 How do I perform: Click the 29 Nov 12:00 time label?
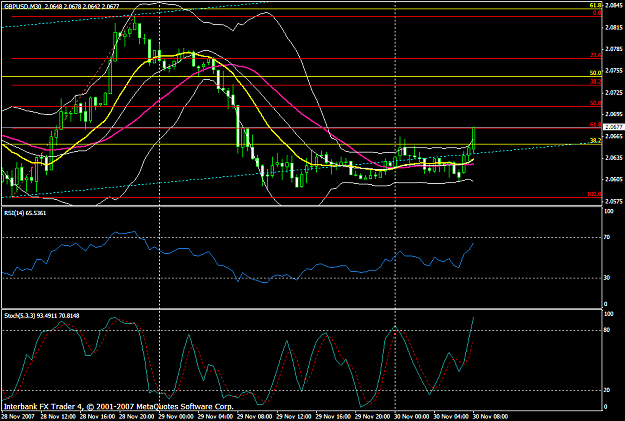(x=293, y=417)
